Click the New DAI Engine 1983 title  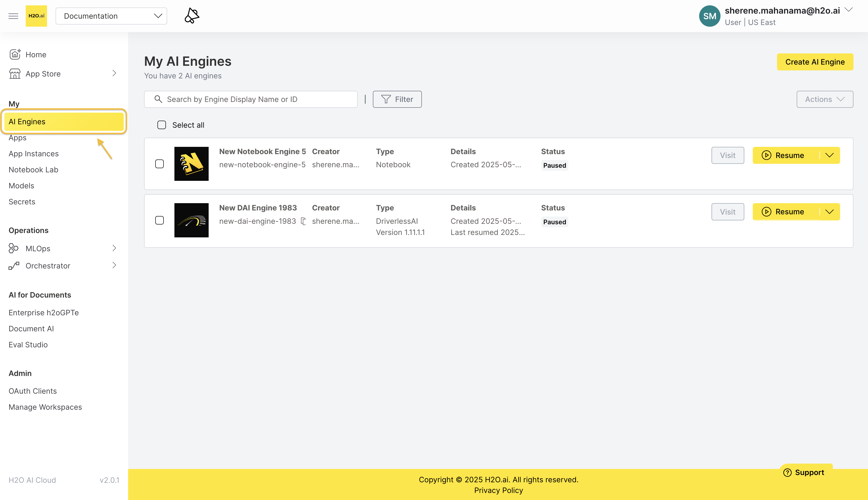[x=258, y=208]
